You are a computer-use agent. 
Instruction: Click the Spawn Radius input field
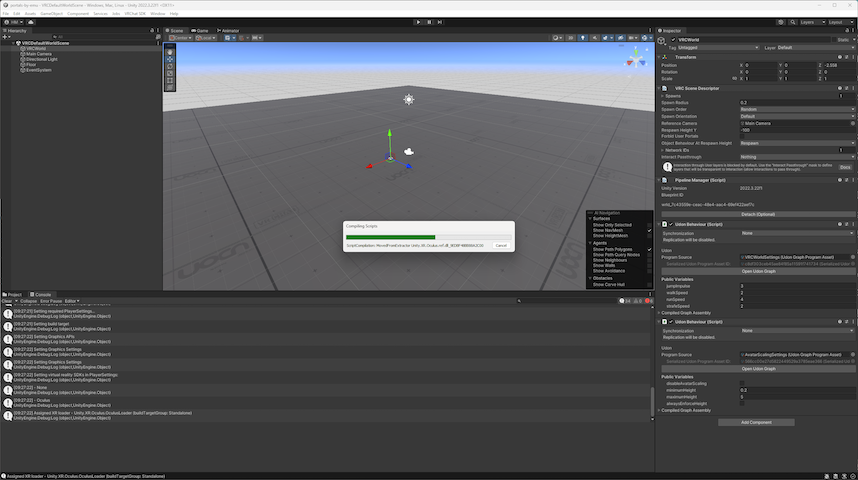(796, 102)
